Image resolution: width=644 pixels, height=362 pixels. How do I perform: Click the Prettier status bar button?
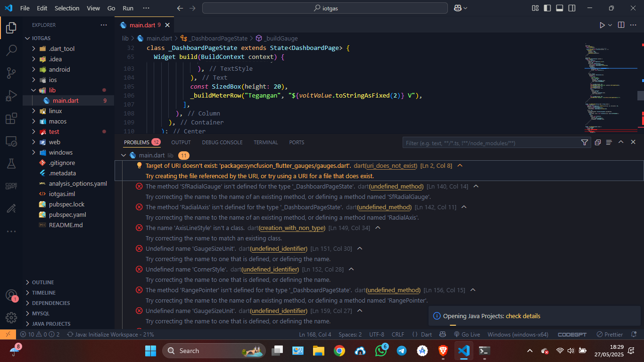pos(610,334)
